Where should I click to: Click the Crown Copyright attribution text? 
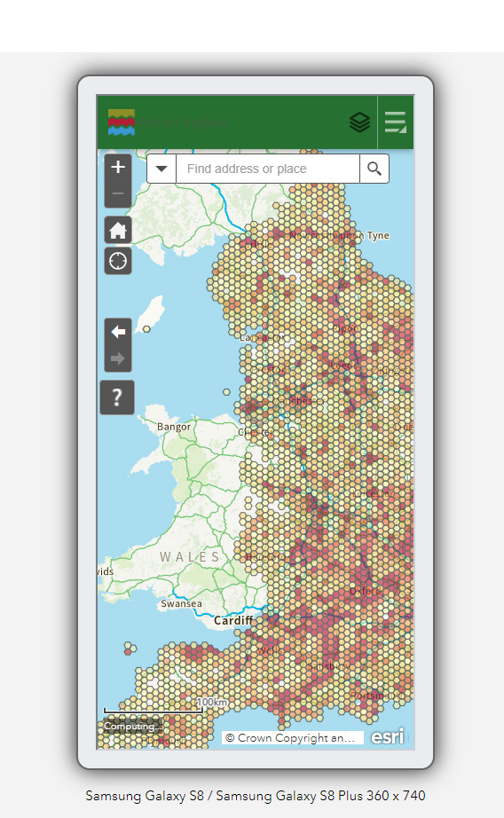292,737
